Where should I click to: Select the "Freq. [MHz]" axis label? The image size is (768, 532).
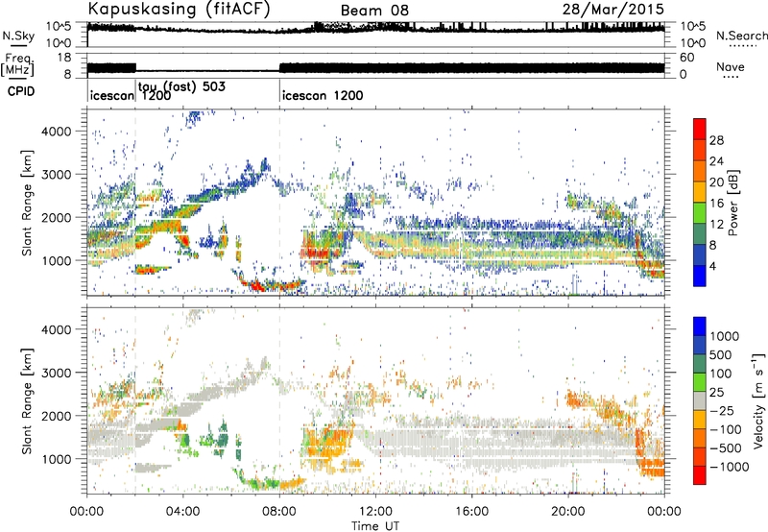pyautogui.click(x=17, y=64)
